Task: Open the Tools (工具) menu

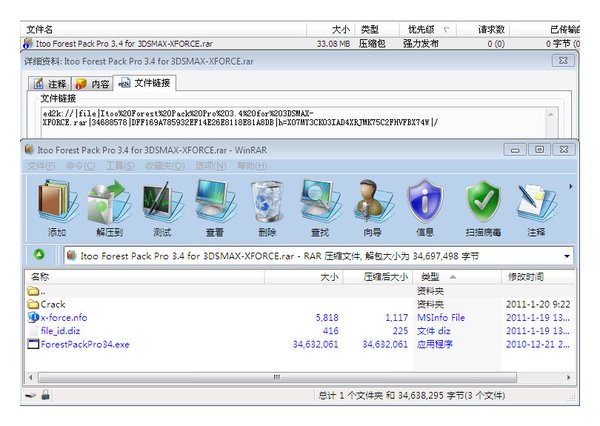Action: click(120, 166)
